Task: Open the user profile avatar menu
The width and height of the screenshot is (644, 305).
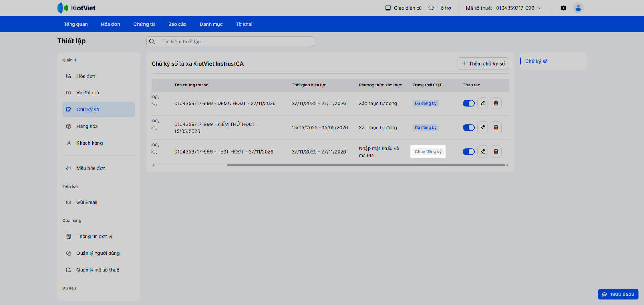Action: click(x=578, y=8)
